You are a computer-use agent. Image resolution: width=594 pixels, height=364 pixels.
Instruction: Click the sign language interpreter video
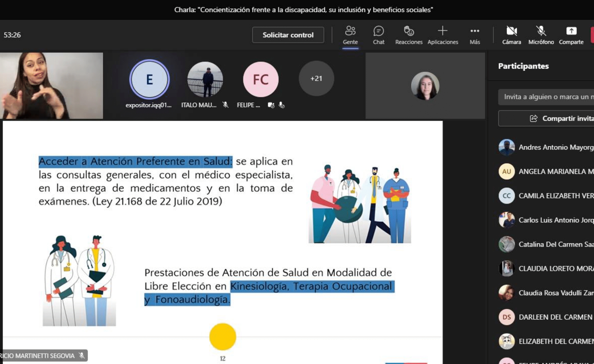[51, 86]
